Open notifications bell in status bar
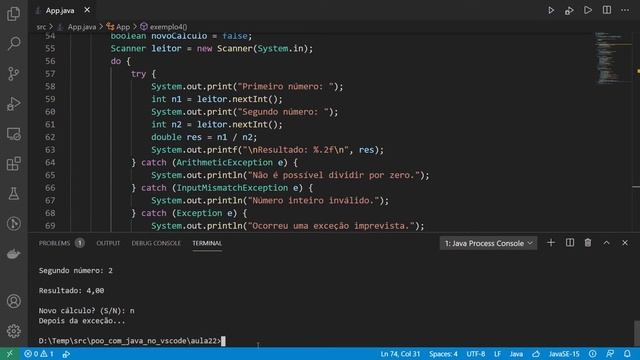The image size is (640, 360). [627, 354]
